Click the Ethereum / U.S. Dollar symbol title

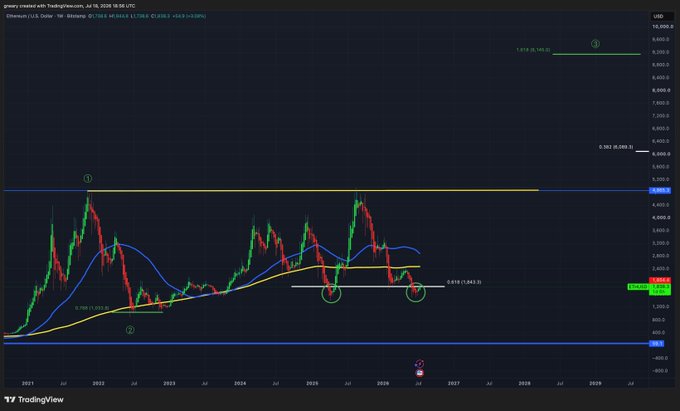(x=46, y=16)
